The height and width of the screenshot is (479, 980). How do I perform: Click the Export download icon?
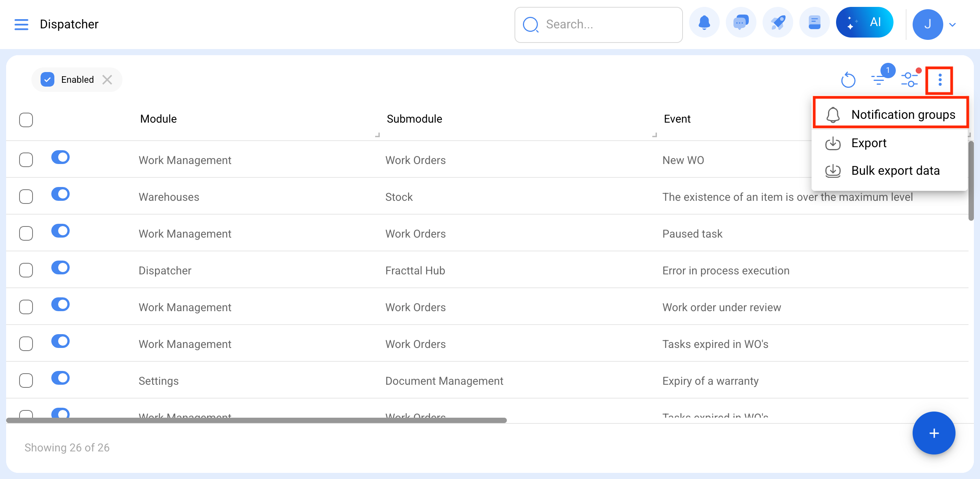(833, 143)
